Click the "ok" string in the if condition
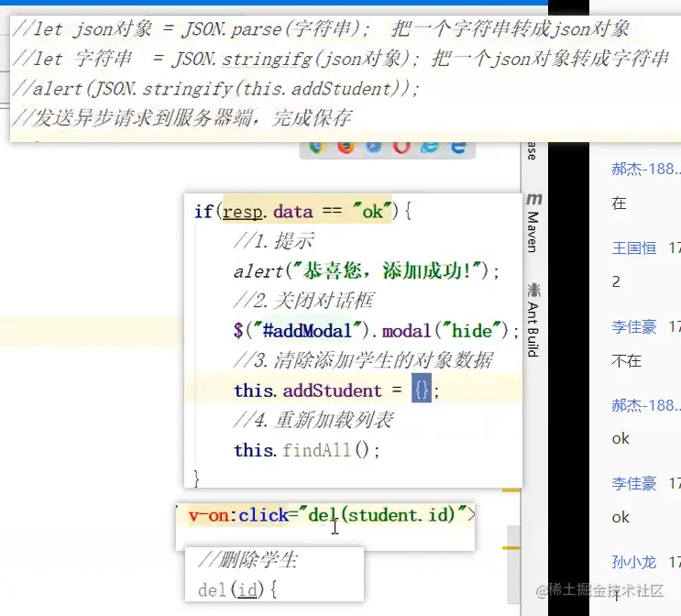 372,212
